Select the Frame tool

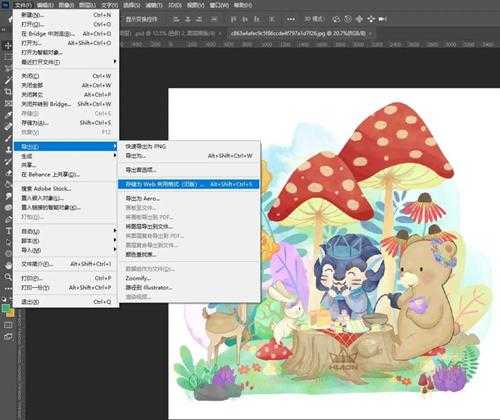(7, 103)
